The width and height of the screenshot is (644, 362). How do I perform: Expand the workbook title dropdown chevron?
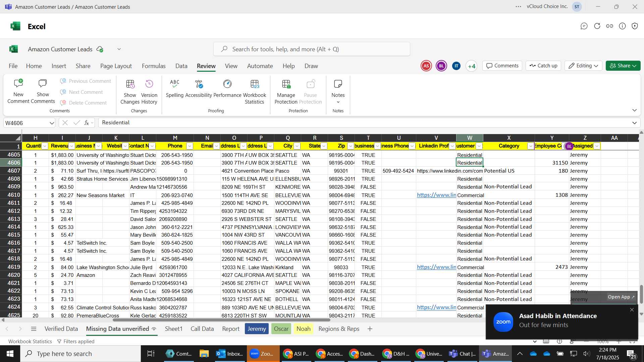119,49
